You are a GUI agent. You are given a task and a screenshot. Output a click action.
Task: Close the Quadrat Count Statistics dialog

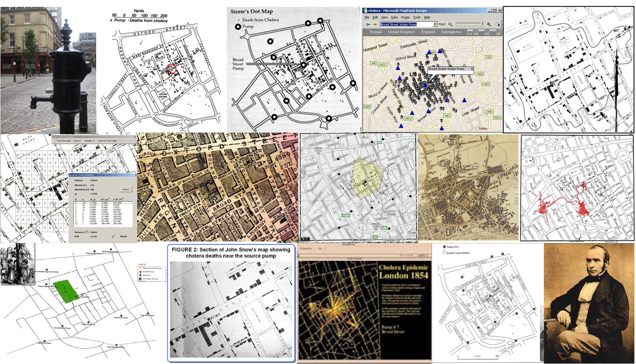(x=135, y=175)
